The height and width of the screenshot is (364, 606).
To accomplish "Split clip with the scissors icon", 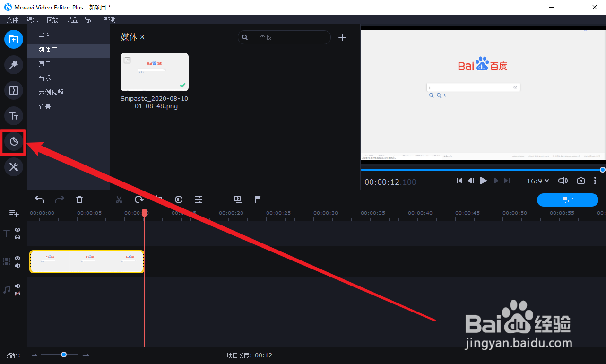I will click(x=119, y=199).
